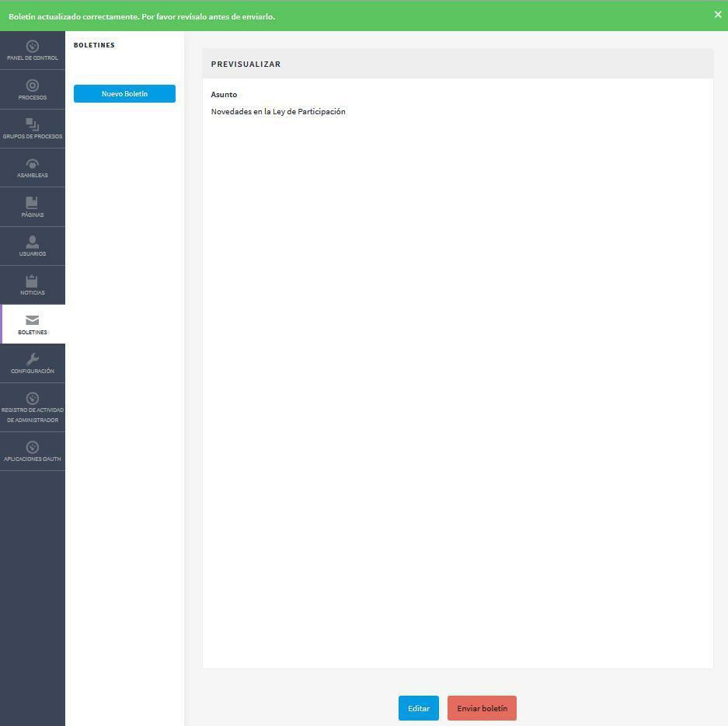This screenshot has width=728, height=726.
Task: Go to Procesos via its sidebar icon
Action: [33, 86]
